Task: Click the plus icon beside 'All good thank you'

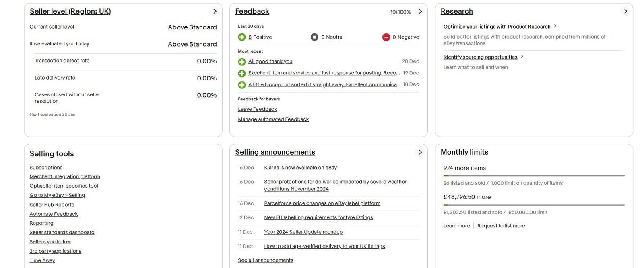Action: 242,62
